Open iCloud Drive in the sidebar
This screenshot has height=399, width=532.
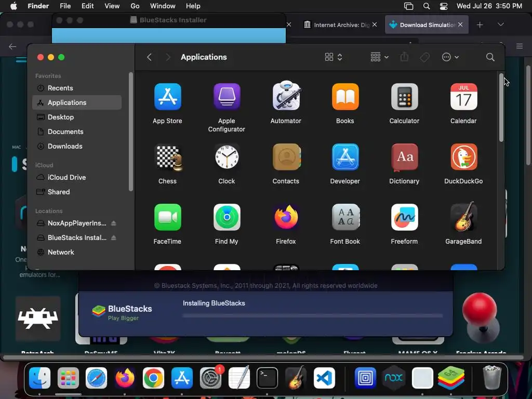click(x=77, y=178)
